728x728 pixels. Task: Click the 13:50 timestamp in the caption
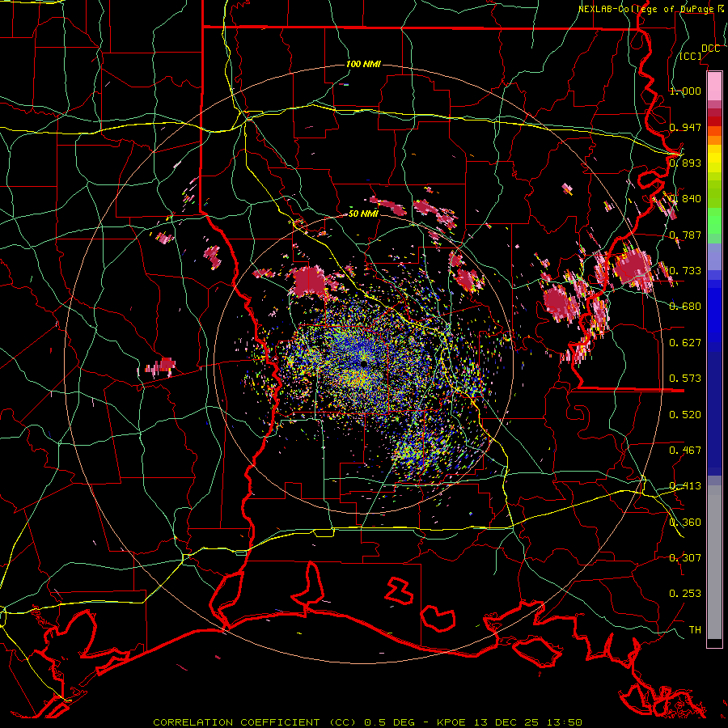[565, 722]
